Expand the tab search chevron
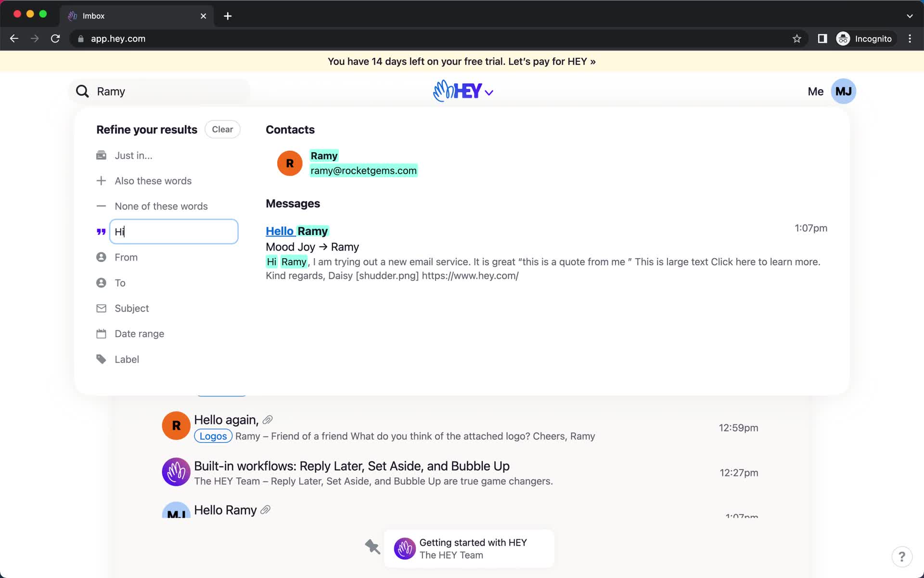Image resolution: width=924 pixels, height=578 pixels. [910, 16]
